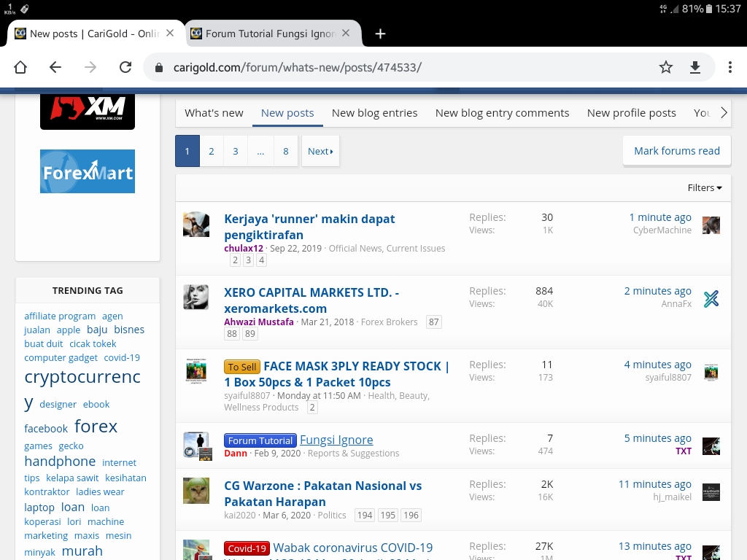Click the Forum Tutorial prefix label

click(260, 440)
